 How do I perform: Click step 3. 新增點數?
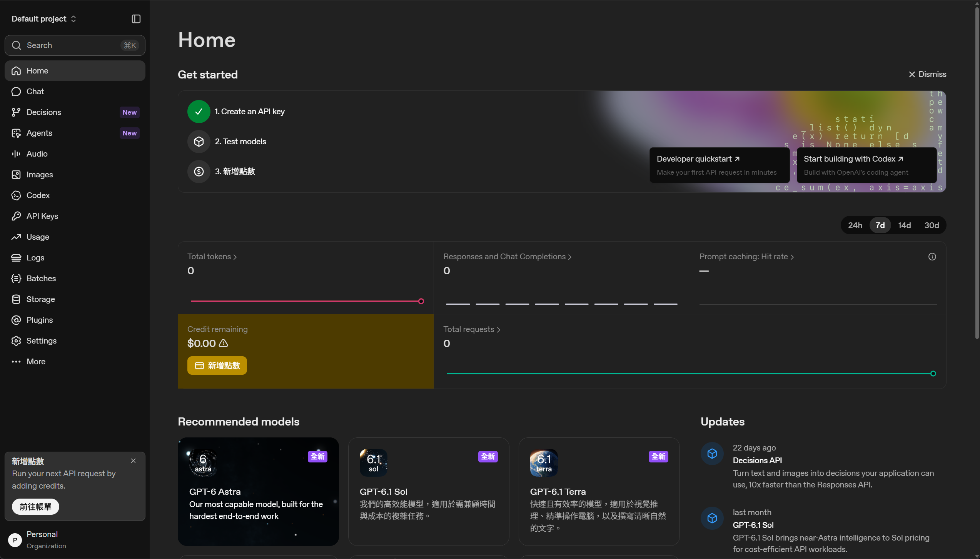[x=221, y=172]
